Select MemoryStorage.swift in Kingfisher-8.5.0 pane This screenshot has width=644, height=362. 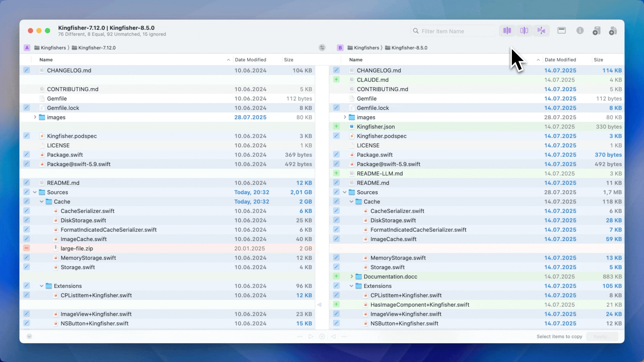point(477,258)
